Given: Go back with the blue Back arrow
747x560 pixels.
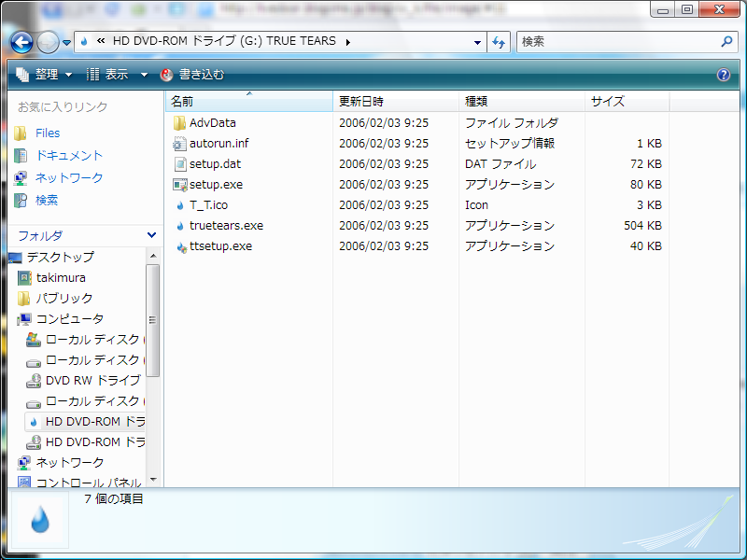Looking at the screenshot, I should tap(21, 42).
